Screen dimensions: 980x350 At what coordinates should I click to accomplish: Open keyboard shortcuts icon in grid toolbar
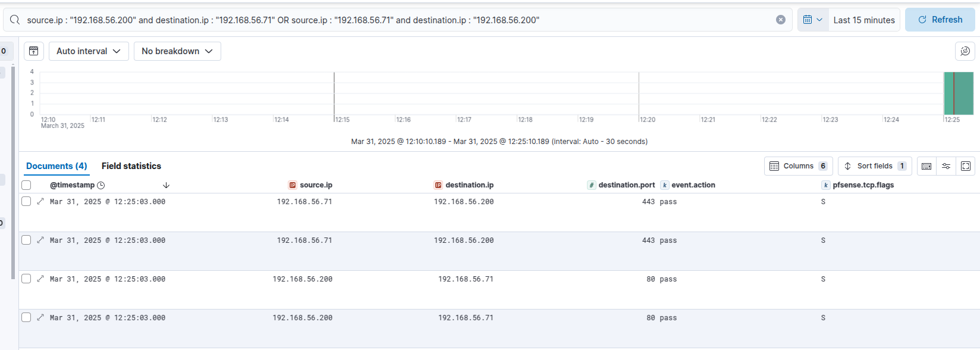(x=926, y=166)
